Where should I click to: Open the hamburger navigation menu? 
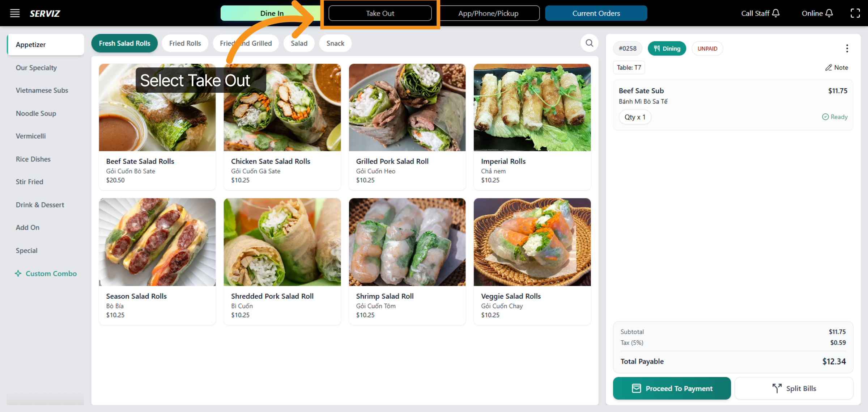click(14, 13)
